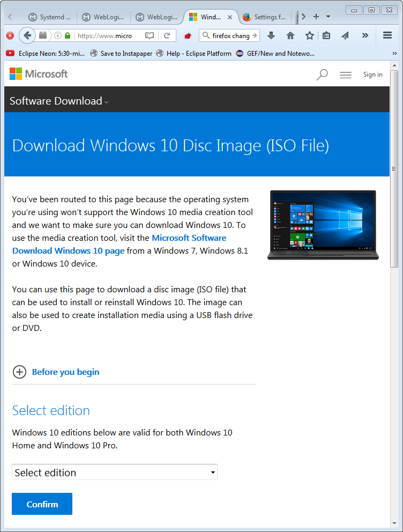Open Eclipse Neon: 5:30-mi... bookmark

point(46,53)
